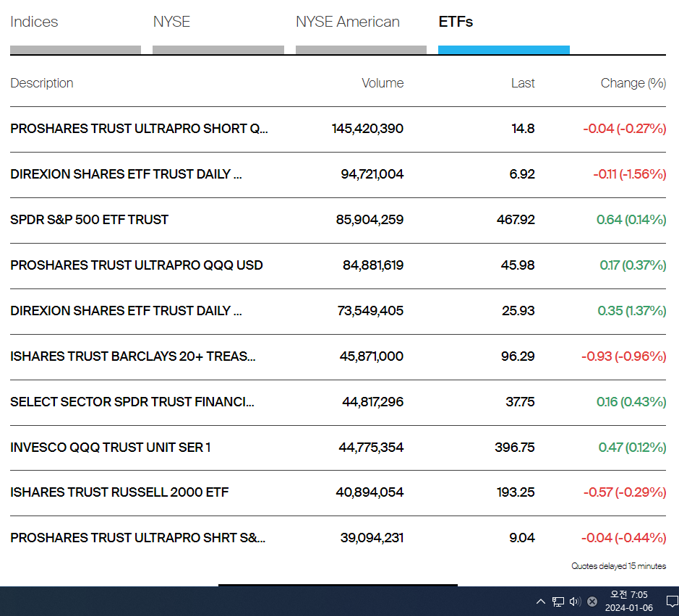Show hidden system tray icons
Viewport: 679px width, 616px height.
541,602
